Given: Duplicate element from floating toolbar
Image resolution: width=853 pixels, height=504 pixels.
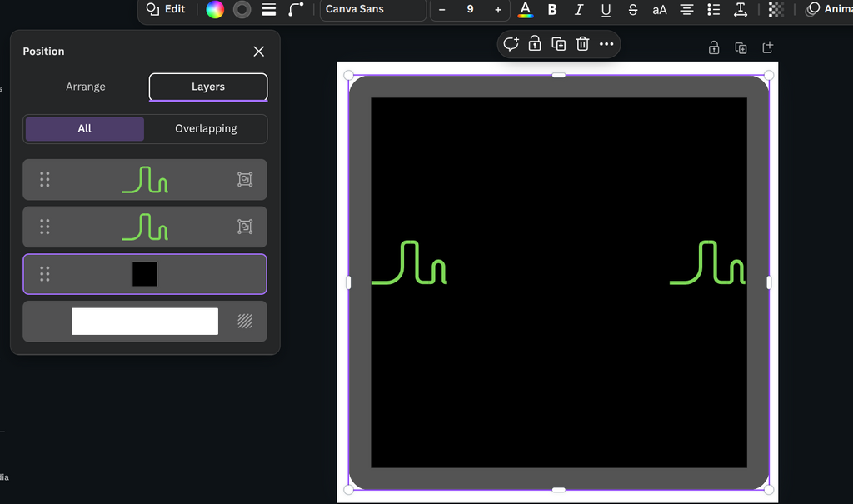Looking at the screenshot, I should point(559,44).
